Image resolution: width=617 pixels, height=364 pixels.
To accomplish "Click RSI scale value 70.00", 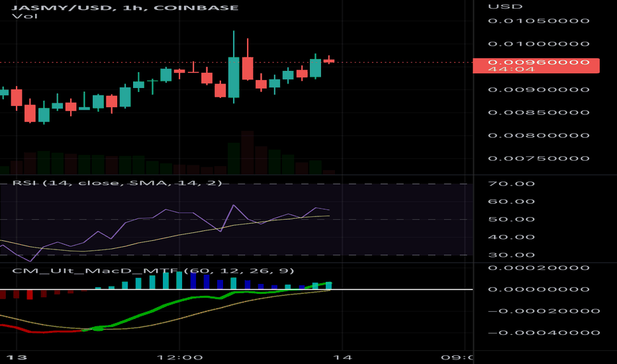I will coord(512,184).
